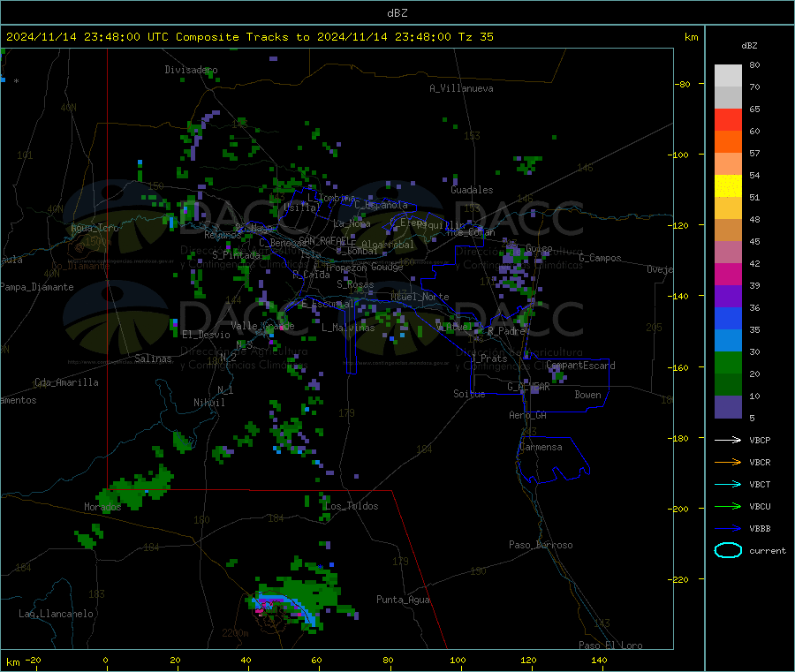Click the R_Padre map label

click(506, 331)
